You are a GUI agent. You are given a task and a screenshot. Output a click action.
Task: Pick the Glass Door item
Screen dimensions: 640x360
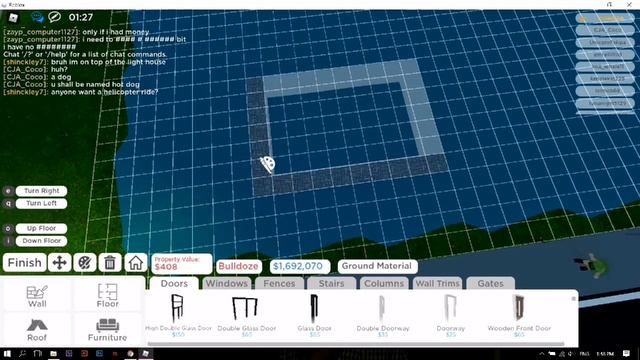pos(314,315)
